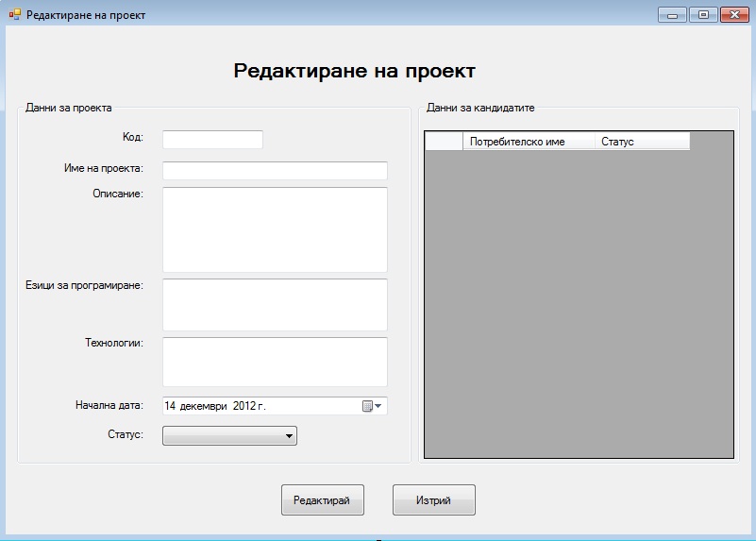
Task: Minimize the Редактиране на проект window
Action: point(672,15)
